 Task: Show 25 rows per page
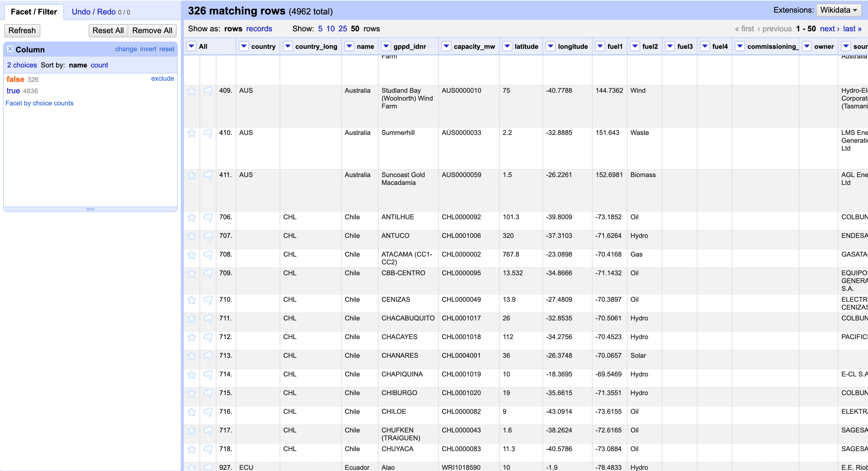click(x=342, y=29)
